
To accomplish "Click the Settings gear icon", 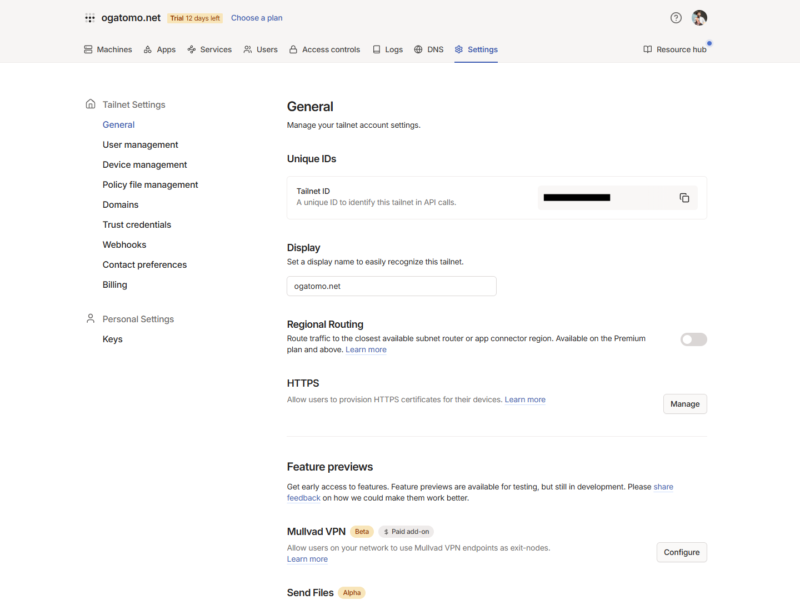I will tap(459, 49).
